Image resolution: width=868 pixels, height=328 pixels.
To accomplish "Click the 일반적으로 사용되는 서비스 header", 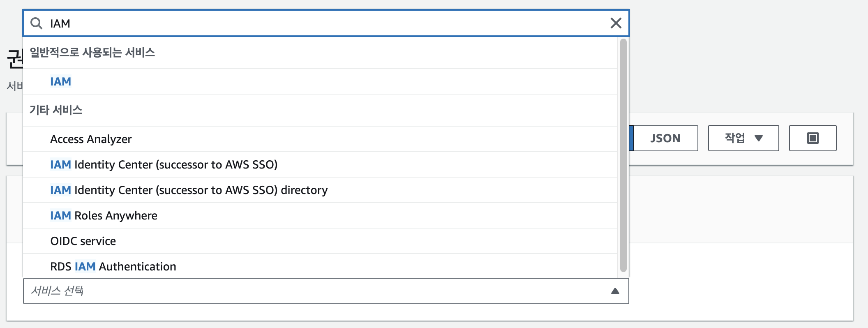I will point(92,53).
